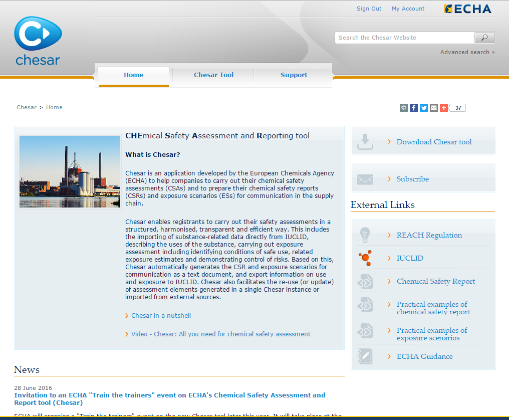This screenshot has width=509, height=420.
Task: Open the IUCLID external link
Action: point(410,258)
